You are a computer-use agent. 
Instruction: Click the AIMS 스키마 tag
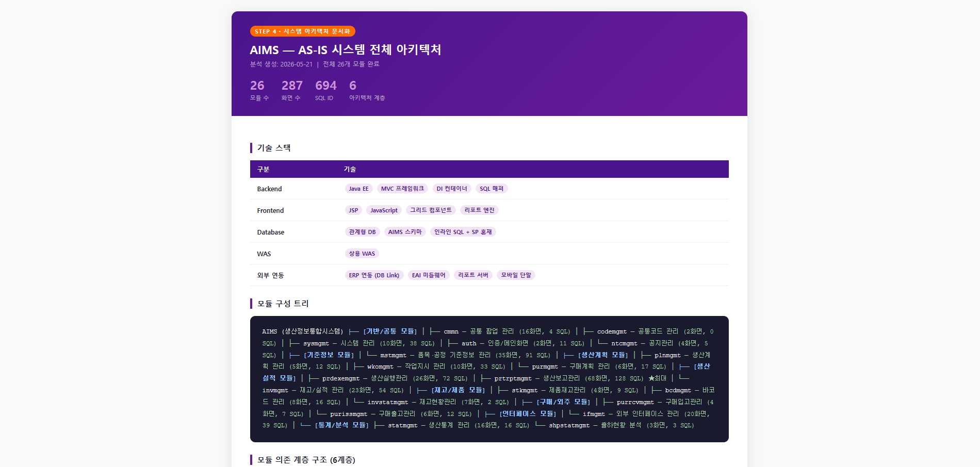pos(405,232)
